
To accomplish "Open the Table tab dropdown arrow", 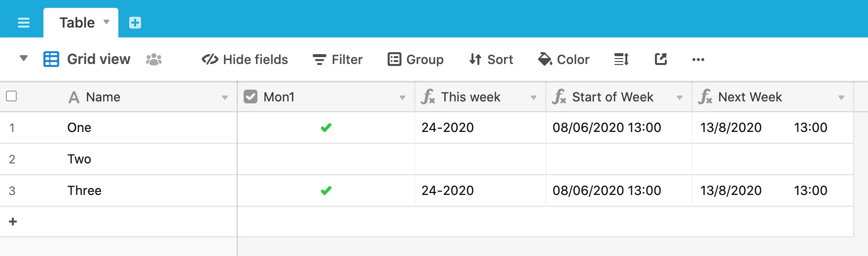I will pyautogui.click(x=107, y=22).
